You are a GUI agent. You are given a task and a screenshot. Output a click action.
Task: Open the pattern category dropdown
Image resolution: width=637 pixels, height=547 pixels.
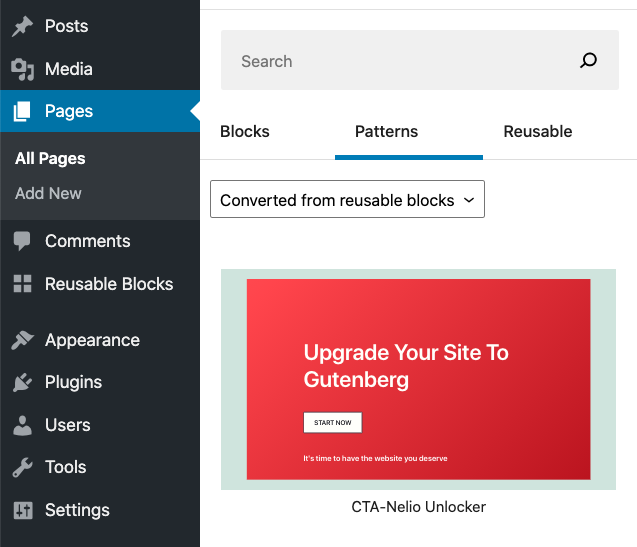(347, 200)
